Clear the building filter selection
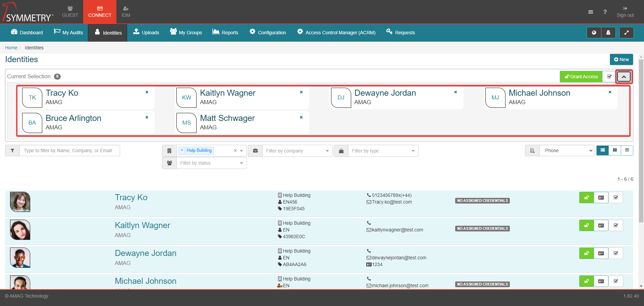The width and height of the screenshot is (644, 306). click(x=235, y=150)
